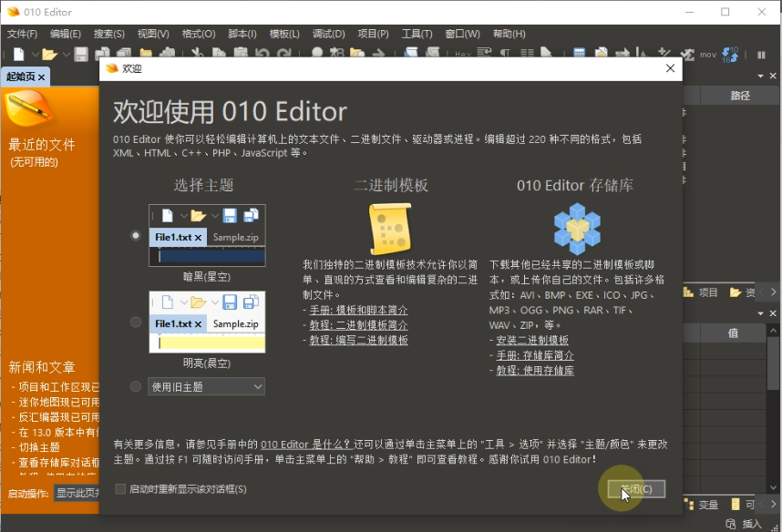Click the Hex toolbar toggle
The width and height of the screenshot is (782, 532).
pyautogui.click(x=463, y=54)
